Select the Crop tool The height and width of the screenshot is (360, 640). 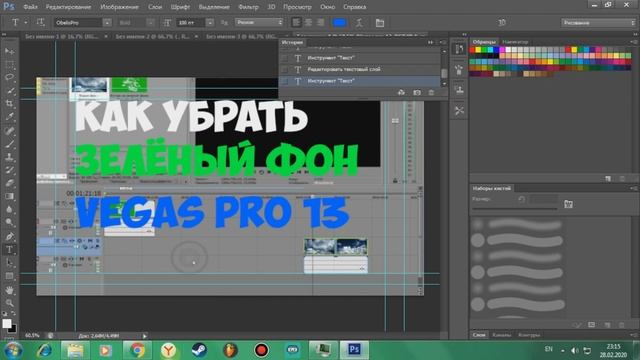[x=9, y=104]
